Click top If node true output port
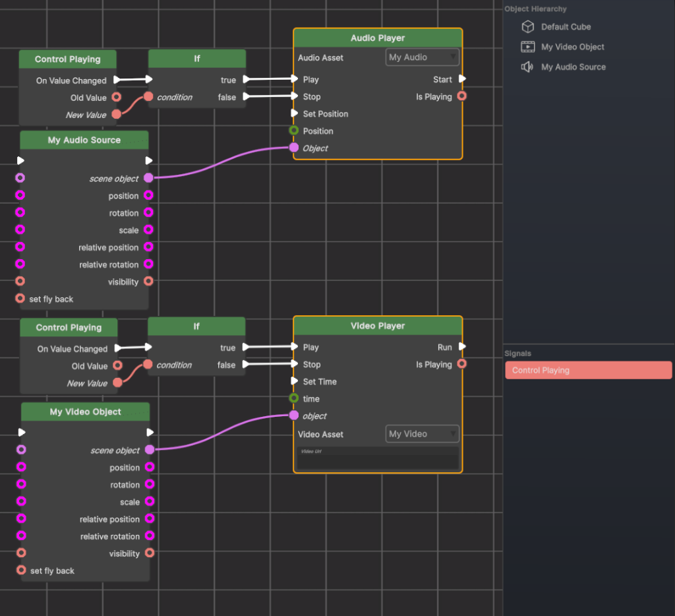The image size is (675, 616). [x=247, y=79]
